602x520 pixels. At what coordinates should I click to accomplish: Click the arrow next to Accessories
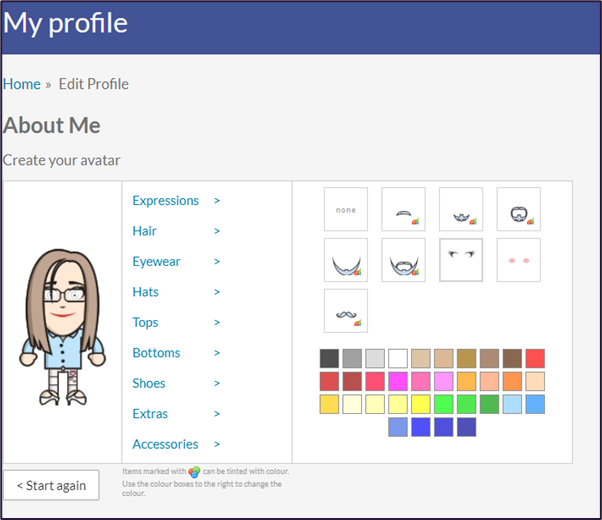pos(217,444)
